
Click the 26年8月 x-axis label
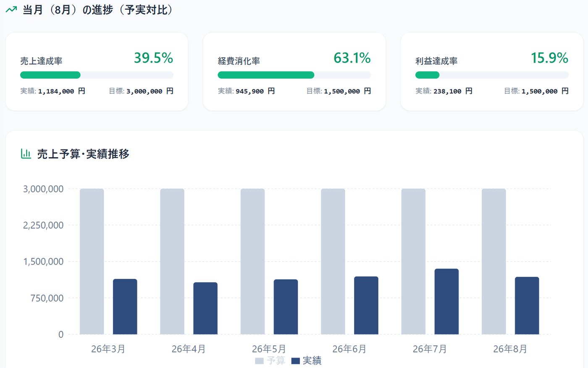(x=510, y=349)
